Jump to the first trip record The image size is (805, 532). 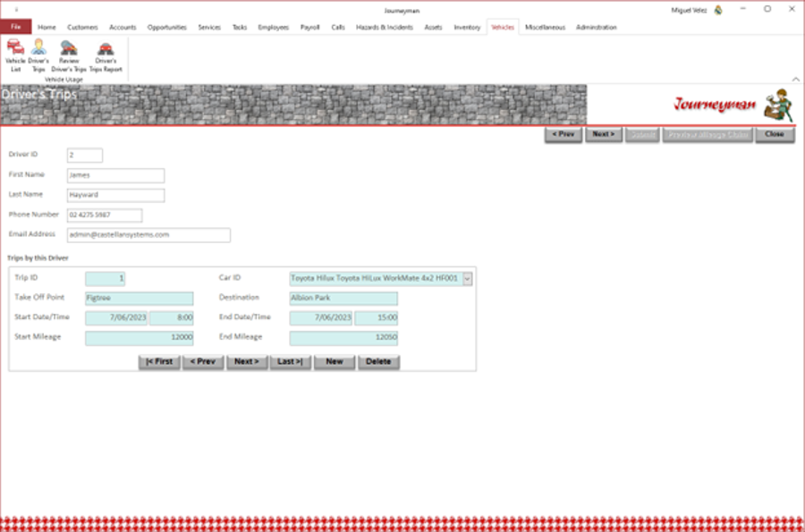pyautogui.click(x=159, y=362)
